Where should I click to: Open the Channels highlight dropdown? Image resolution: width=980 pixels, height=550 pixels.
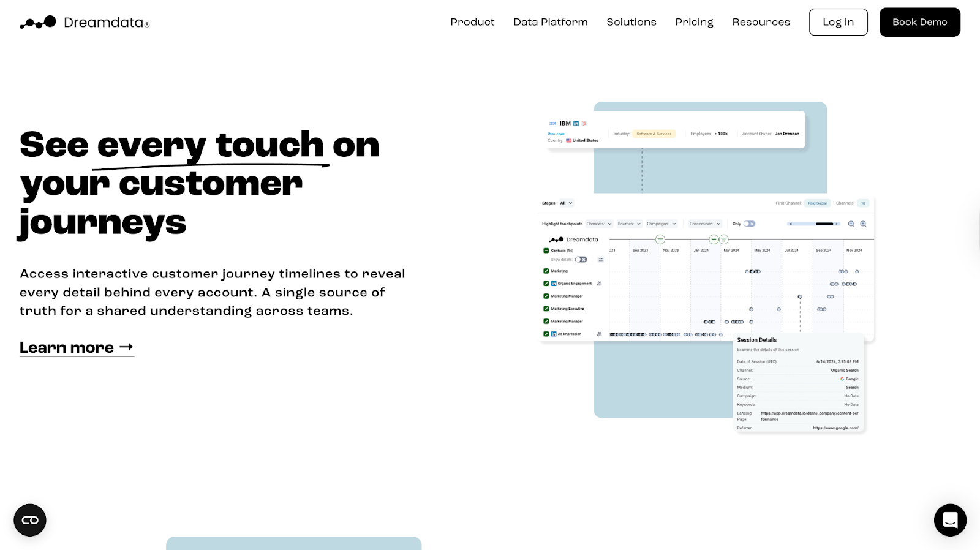[x=599, y=224]
